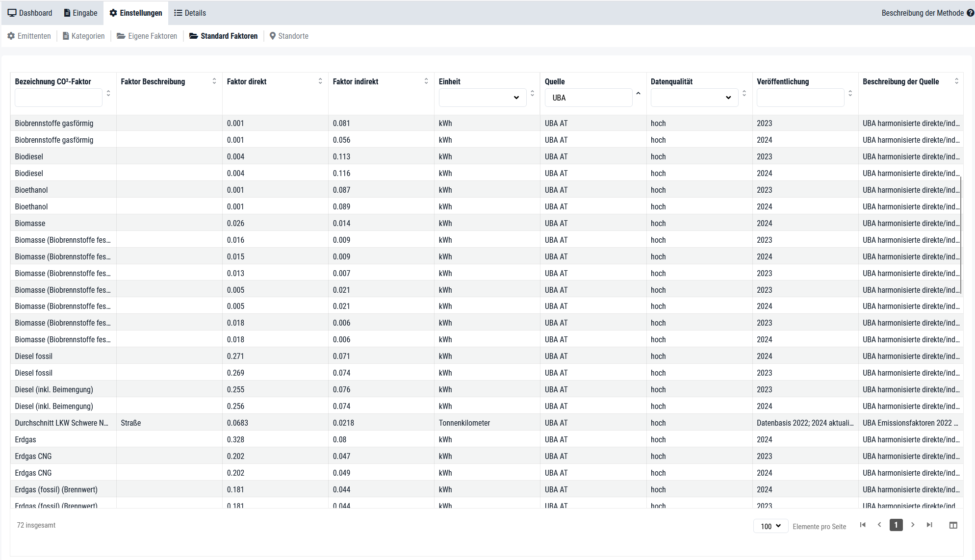This screenshot has height=560, width=975.
Task: Go to the next page
Action: (913, 525)
